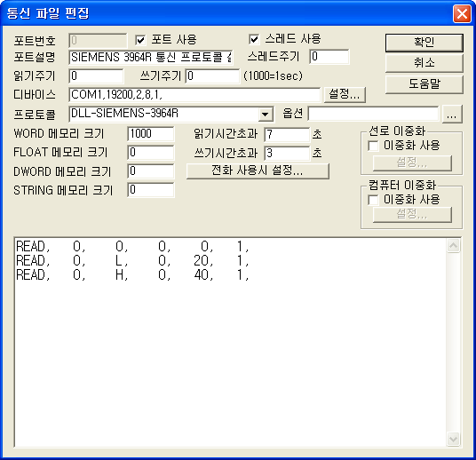Toggle the 스레드 사용 checkbox

point(254,39)
